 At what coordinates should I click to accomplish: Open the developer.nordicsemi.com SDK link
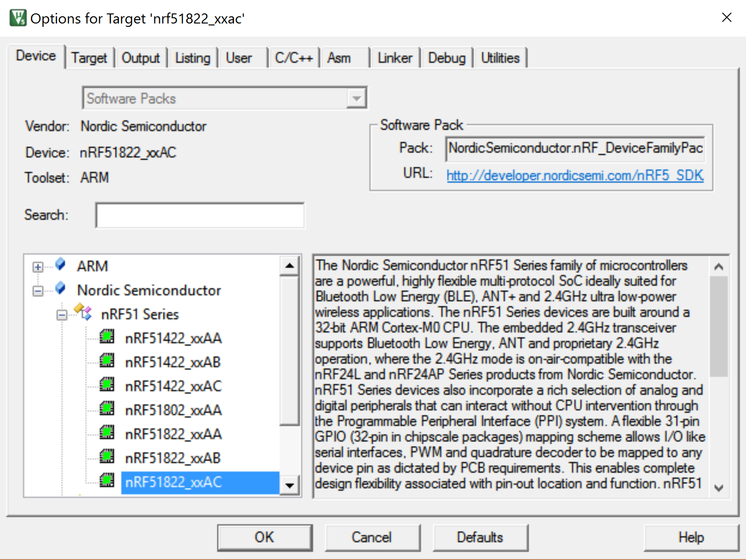click(x=575, y=175)
